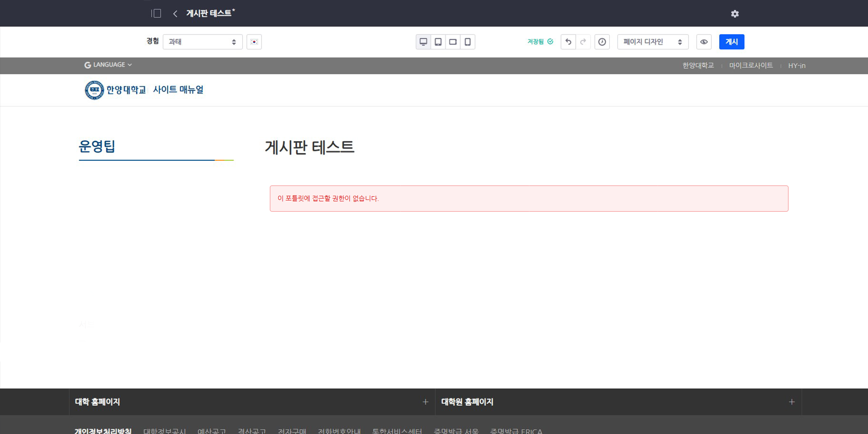Screen dimensions: 868x434
Task: Open the 마이크로사이트 top link
Action: 751,66
